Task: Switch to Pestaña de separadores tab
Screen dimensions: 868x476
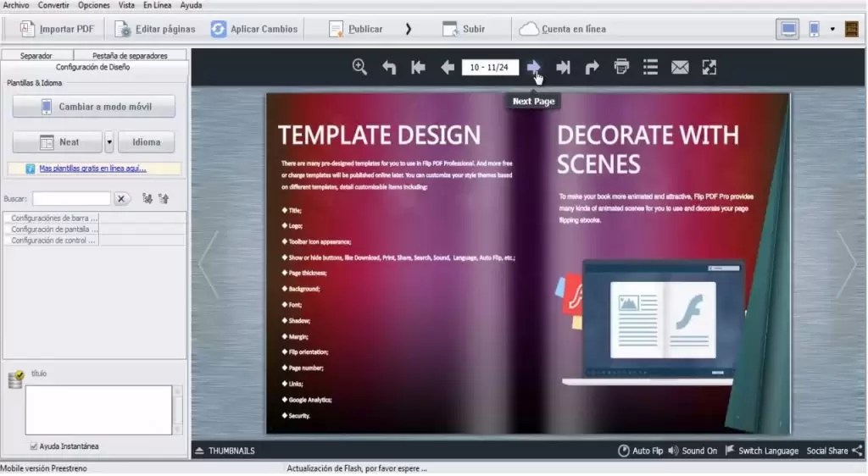Action: (130, 55)
